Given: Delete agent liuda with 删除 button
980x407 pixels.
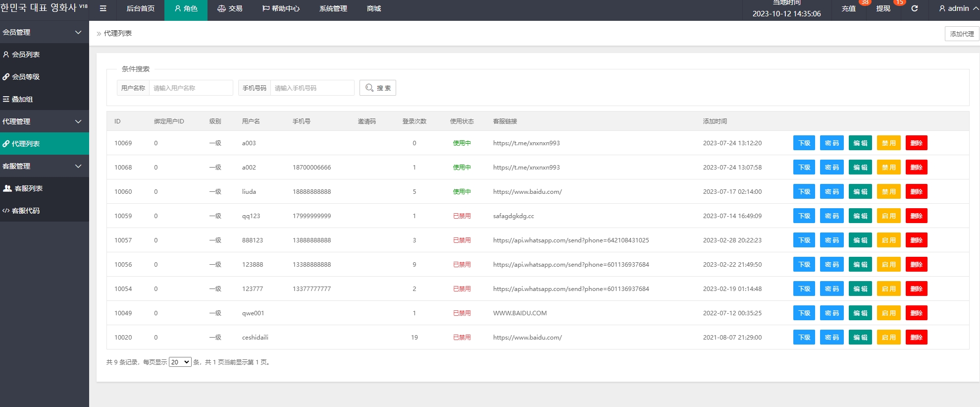Looking at the screenshot, I should (x=916, y=192).
